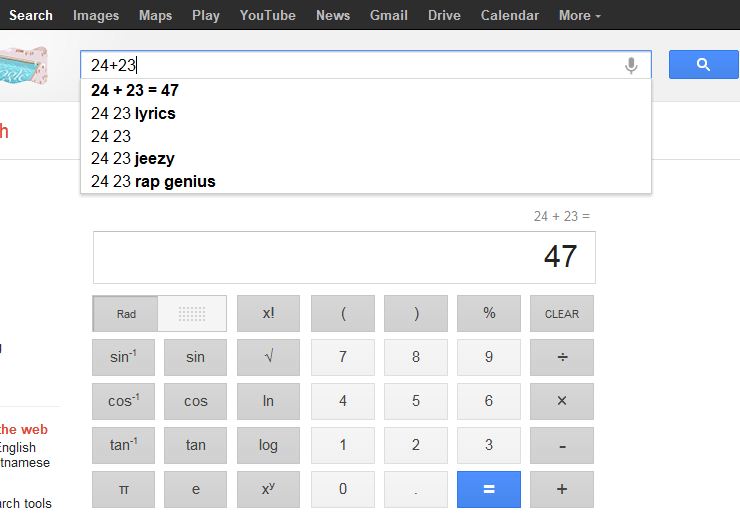Click the x to the y power key

click(x=268, y=489)
